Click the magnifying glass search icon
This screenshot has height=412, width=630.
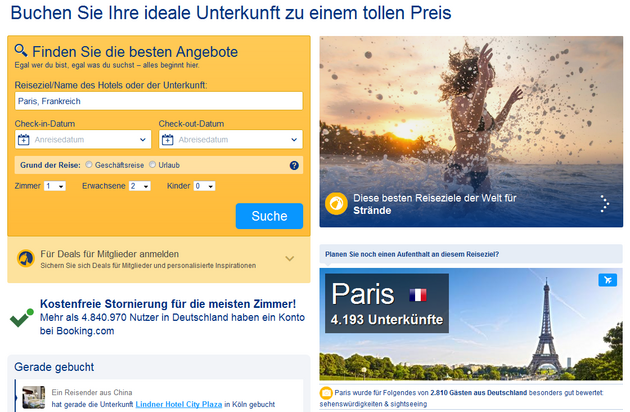21,51
